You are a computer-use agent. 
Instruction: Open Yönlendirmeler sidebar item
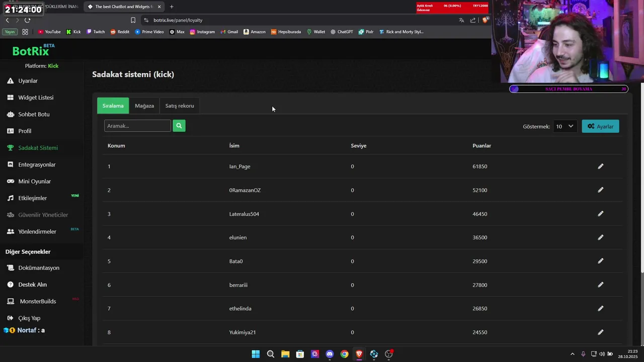coord(37,232)
